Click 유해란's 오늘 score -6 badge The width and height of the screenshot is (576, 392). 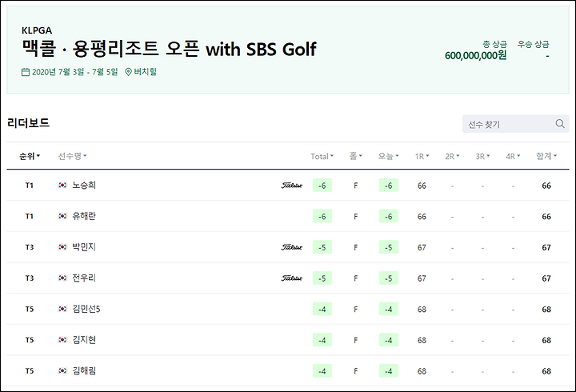click(x=389, y=216)
